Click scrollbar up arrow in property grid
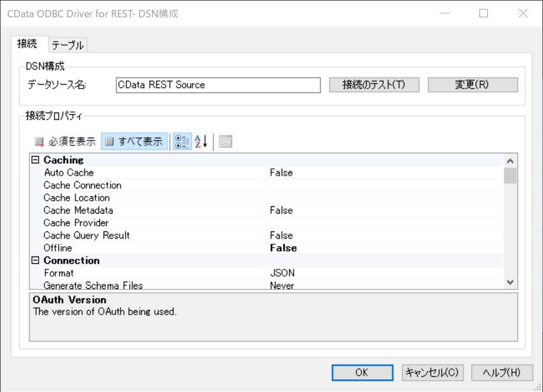 pyautogui.click(x=510, y=161)
